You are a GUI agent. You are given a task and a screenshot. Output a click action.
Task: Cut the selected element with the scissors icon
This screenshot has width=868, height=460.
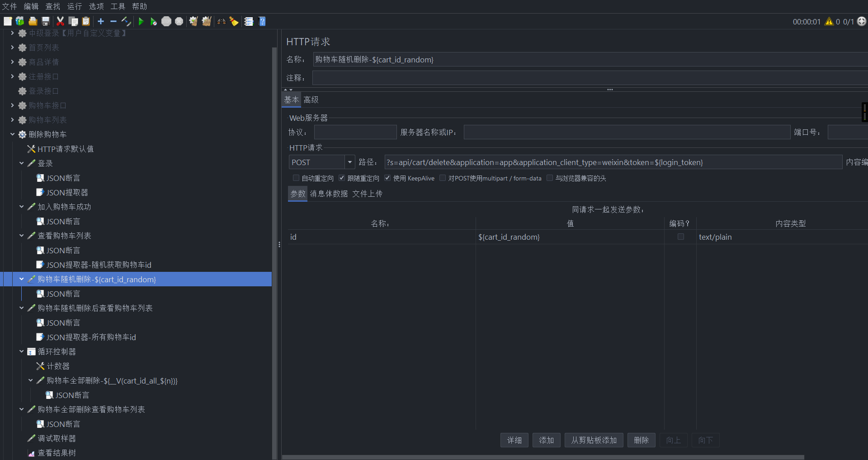tap(60, 21)
